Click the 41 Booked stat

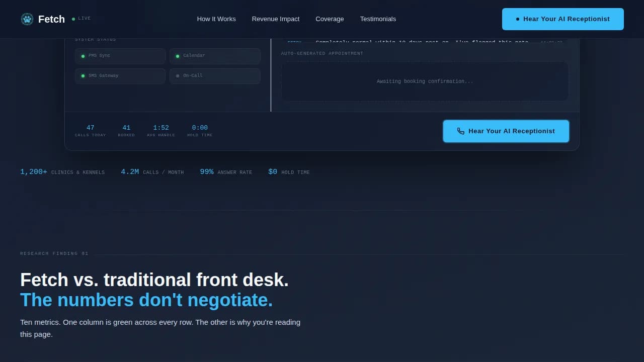click(126, 131)
